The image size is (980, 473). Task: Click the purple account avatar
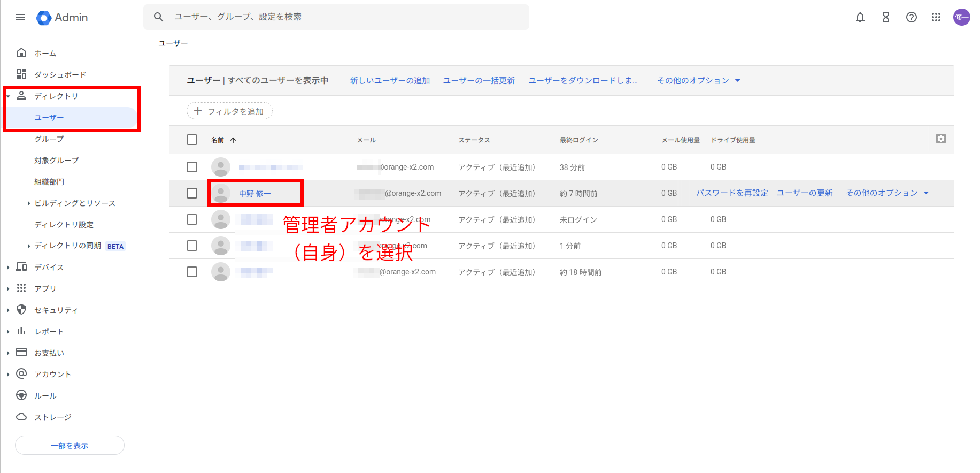point(961,17)
